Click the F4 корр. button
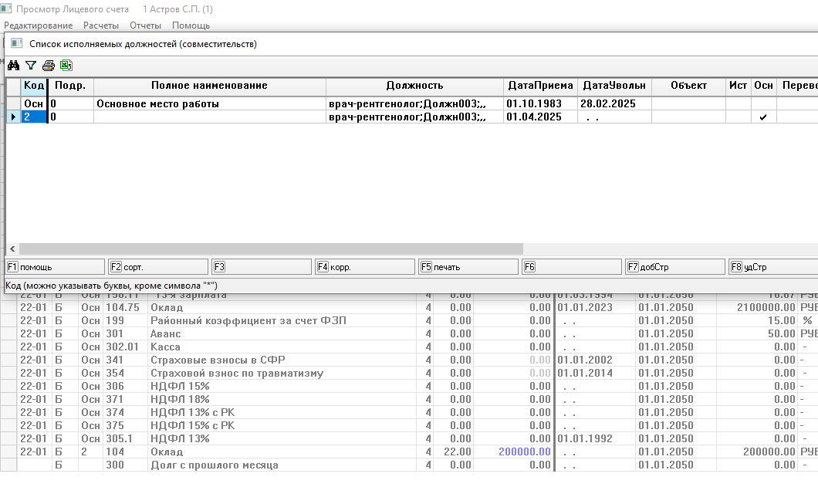The image size is (818, 504). coord(363,267)
